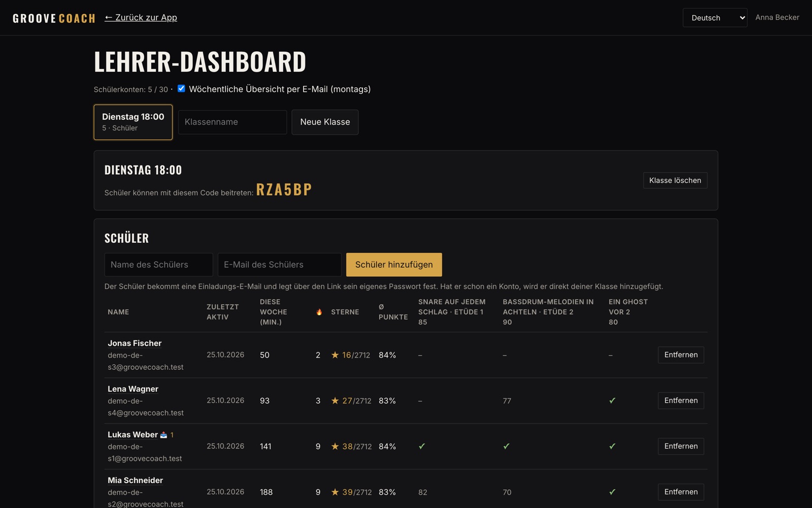This screenshot has height=508, width=812.
Task: Remove Lena Wagner with Entfernen
Action: [681, 401]
